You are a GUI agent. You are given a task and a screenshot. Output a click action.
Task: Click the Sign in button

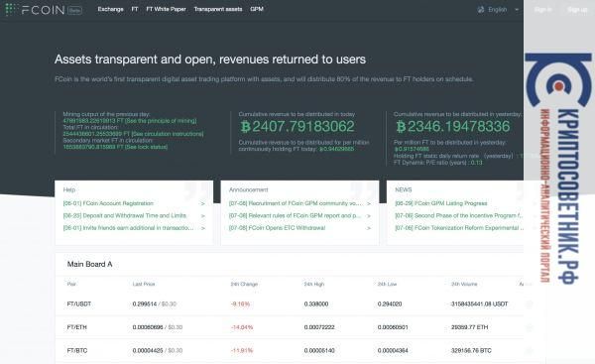tap(543, 10)
